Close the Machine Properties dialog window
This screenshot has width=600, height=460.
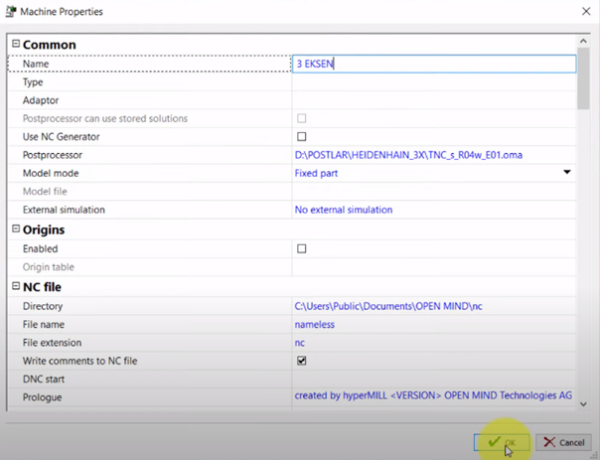tap(584, 11)
